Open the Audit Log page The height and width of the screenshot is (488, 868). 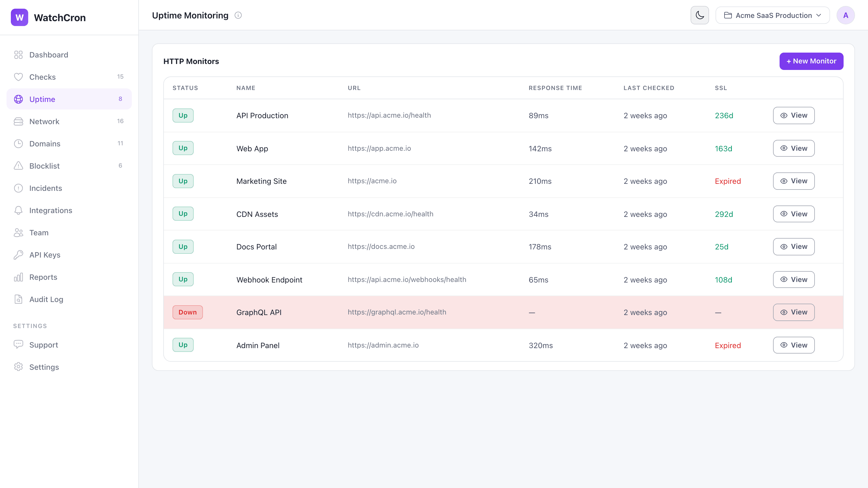coord(69,299)
